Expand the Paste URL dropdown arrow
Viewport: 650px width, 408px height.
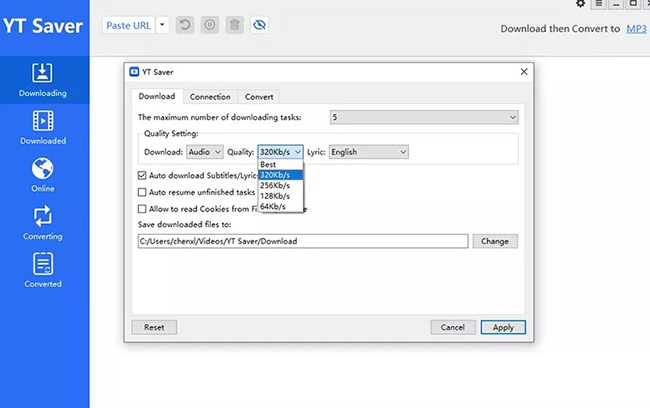(162, 25)
